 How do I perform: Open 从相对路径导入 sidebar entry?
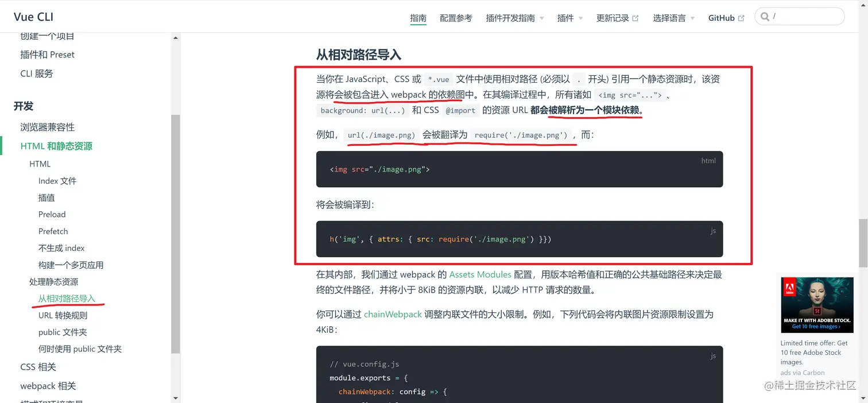click(x=67, y=299)
